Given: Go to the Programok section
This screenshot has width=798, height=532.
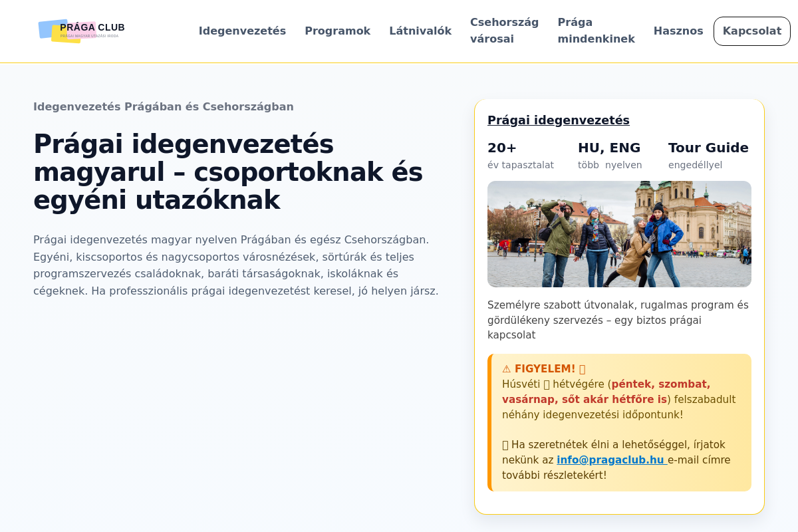Looking at the screenshot, I should click(337, 31).
